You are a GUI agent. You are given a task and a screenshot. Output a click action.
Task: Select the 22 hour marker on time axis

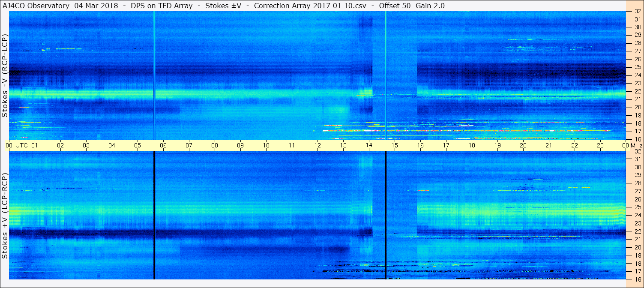pos(575,145)
